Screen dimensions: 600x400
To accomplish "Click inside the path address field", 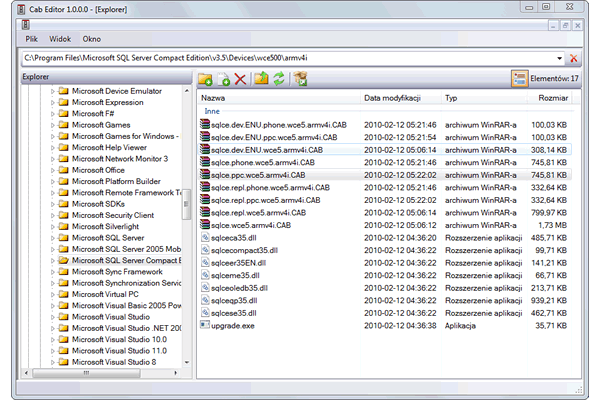I will pyautogui.click(x=289, y=58).
